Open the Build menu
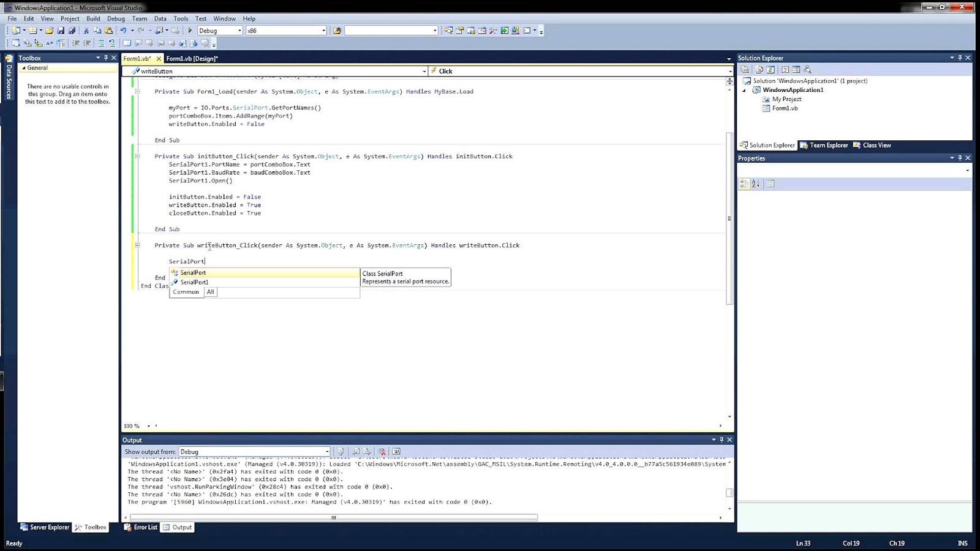This screenshot has width=980, height=551. [93, 18]
